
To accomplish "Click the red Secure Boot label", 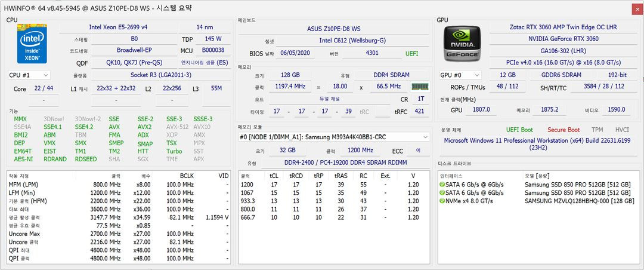I will [x=563, y=130].
